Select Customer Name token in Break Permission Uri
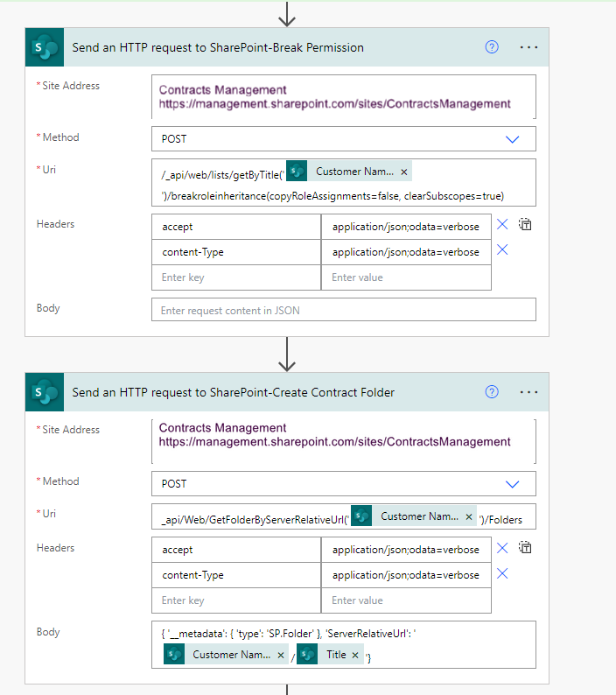Screen dimensions: 616x695 click(x=349, y=171)
